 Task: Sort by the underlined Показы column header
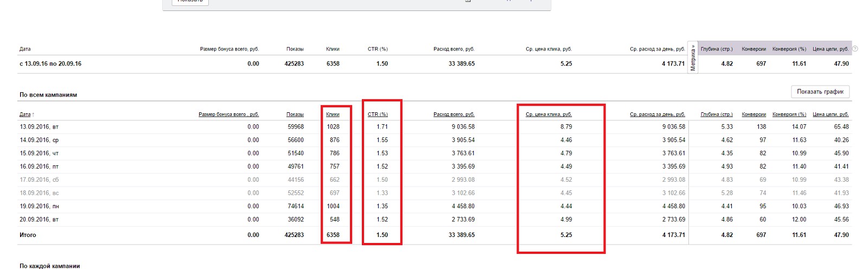[295, 114]
